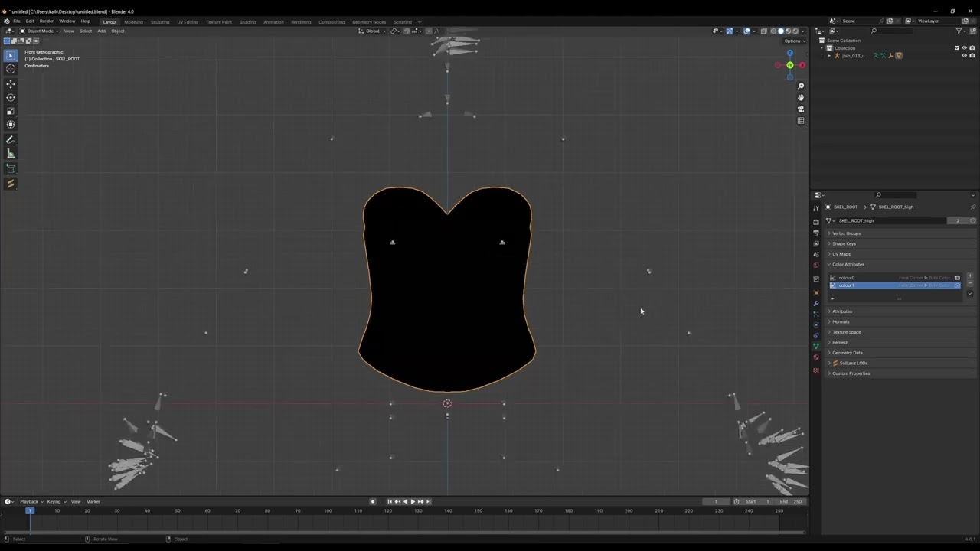Click the timeline End frame field
Viewport: 980px width, 551px height.
click(x=792, y=502)
